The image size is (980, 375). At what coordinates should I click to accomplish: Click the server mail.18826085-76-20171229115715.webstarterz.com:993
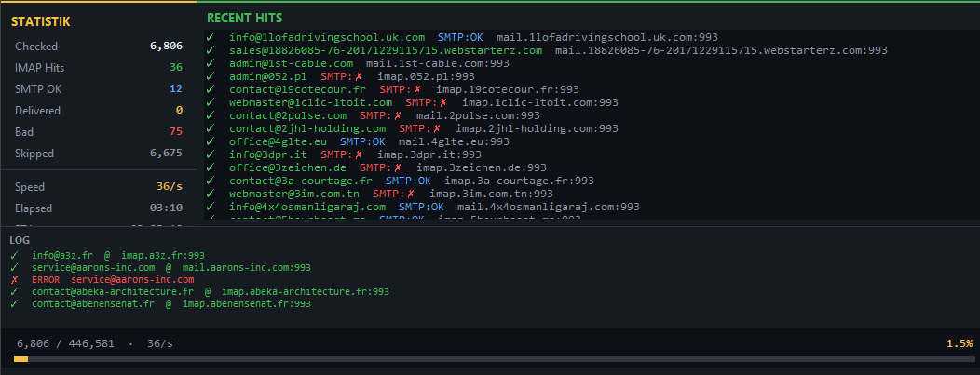click(x=721, y=50)
